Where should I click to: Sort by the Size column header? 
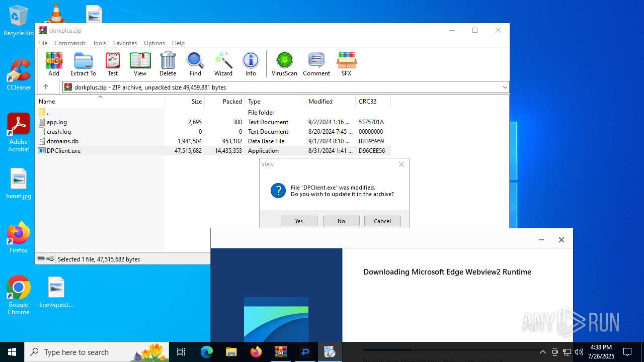pos(185,102)
